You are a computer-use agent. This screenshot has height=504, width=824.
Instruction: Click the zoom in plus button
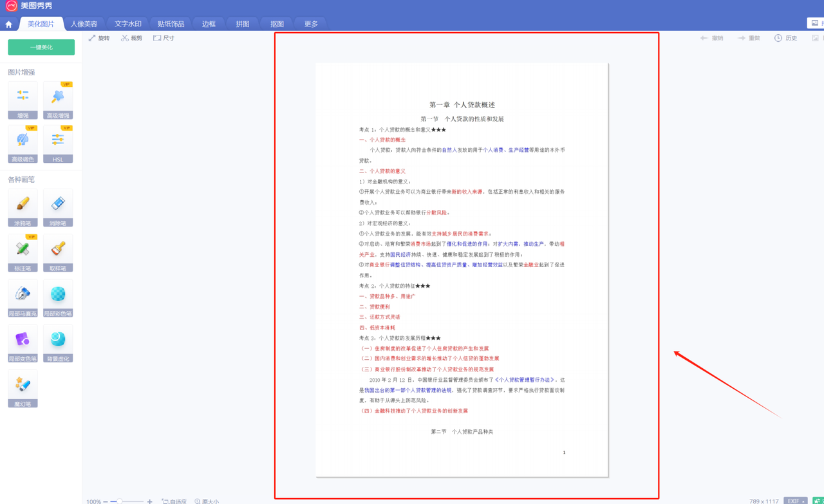point(150,501)
